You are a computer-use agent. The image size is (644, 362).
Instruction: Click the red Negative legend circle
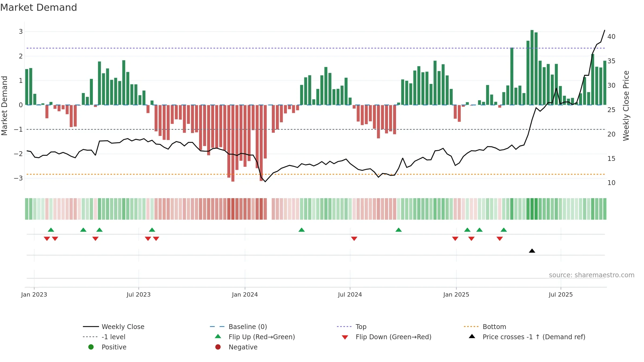point(218,347)
